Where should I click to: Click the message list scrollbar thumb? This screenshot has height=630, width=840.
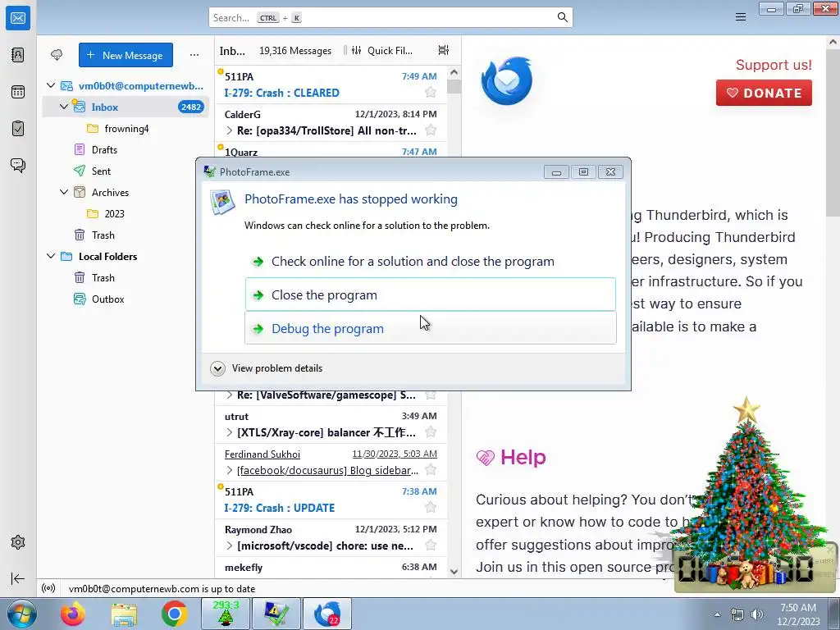[x=454, y=86]
